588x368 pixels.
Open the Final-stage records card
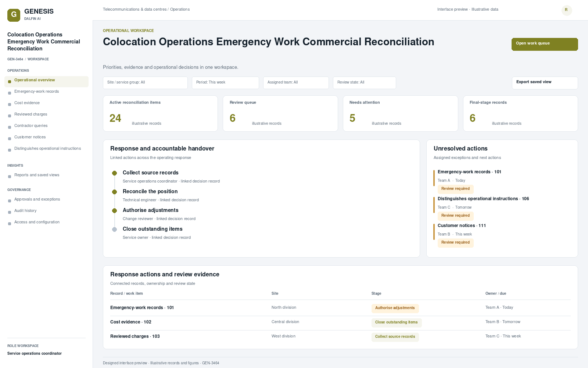click(x=520, y=114)
